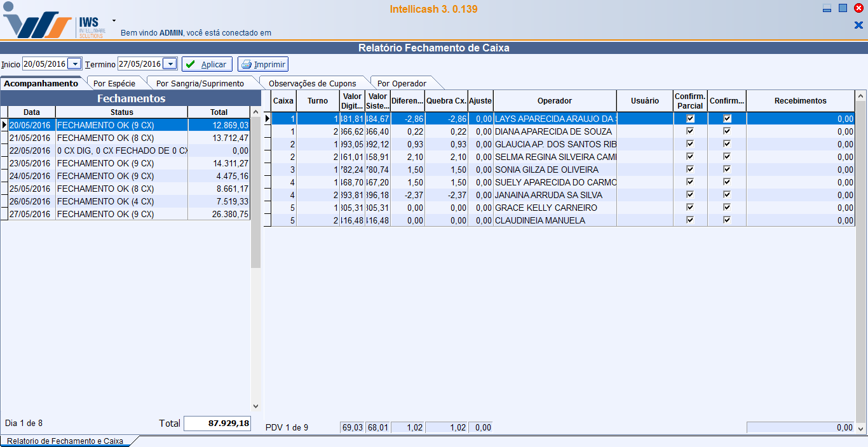Image resolution: width=868 pixels, height=447 pixels.
Task: Focus the Termino date field
Action: click(140, 64)
